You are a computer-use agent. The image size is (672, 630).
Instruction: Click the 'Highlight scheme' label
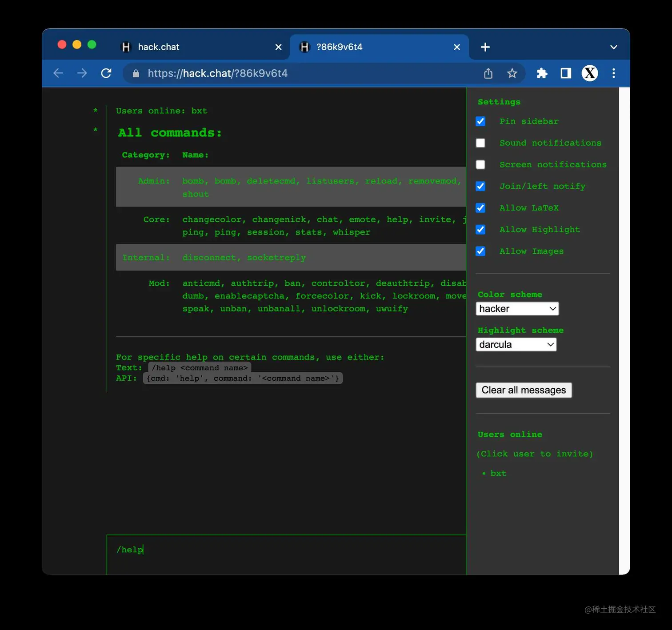click(520, 331)
